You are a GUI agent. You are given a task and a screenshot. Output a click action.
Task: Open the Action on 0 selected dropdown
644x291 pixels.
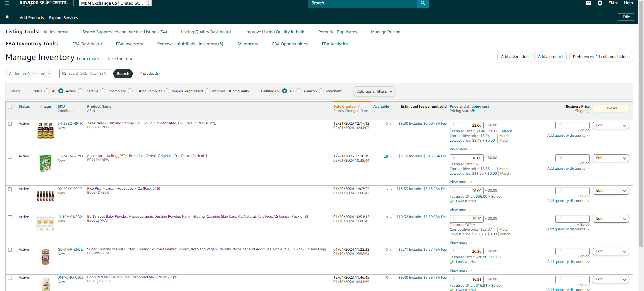pos(30,74)
